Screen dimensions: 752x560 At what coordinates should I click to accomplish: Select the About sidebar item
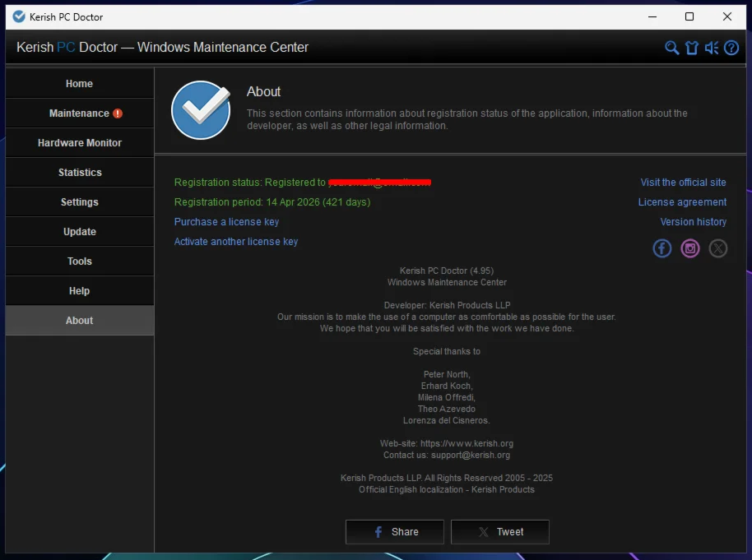tap(80, 320)
